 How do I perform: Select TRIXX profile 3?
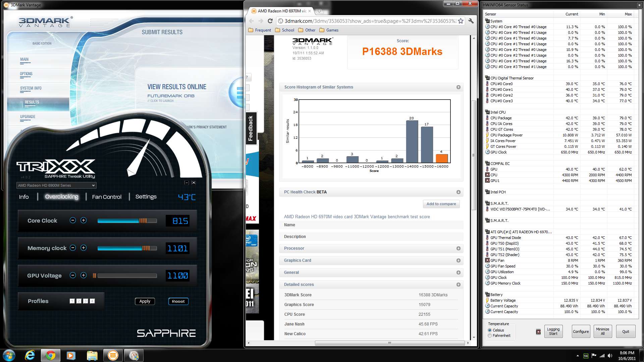pyautogui.click(x=86, y=301)
